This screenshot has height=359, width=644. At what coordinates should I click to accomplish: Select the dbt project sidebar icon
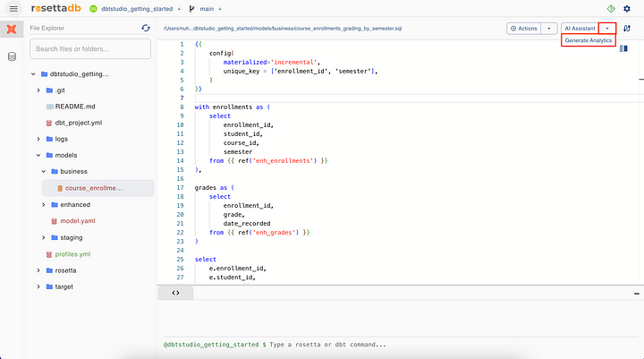(x=12, y=29)
